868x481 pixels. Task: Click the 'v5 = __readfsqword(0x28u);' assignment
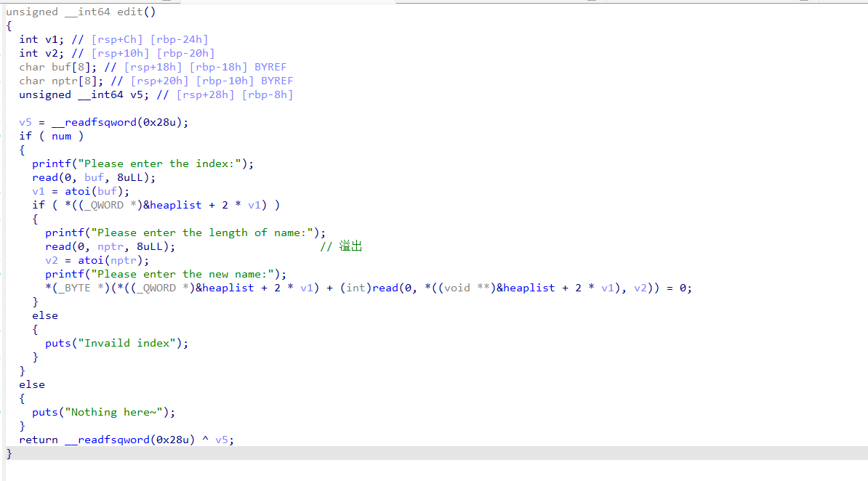coord(103,122)
